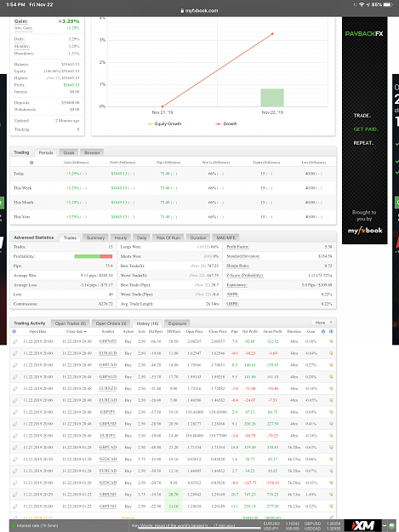Open comment bubble for GBPAUD trade

coord(331,376)
